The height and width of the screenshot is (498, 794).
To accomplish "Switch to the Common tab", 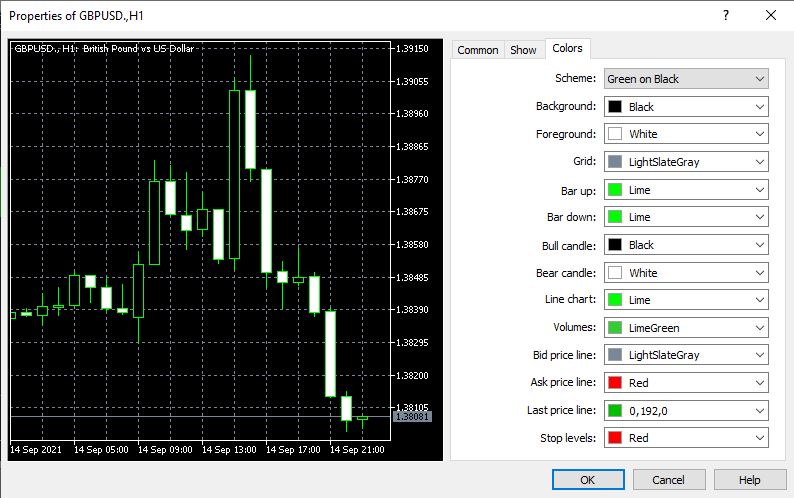I will coord(478,50).
